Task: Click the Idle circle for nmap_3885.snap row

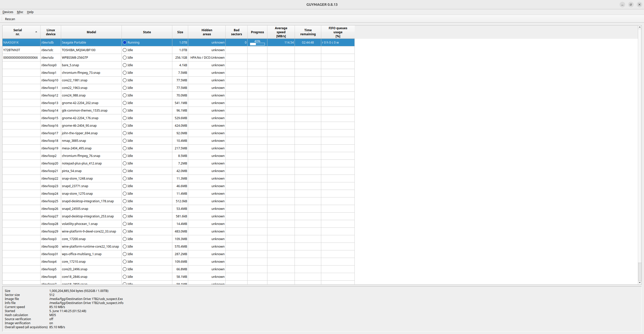Action: click(125, 141)
